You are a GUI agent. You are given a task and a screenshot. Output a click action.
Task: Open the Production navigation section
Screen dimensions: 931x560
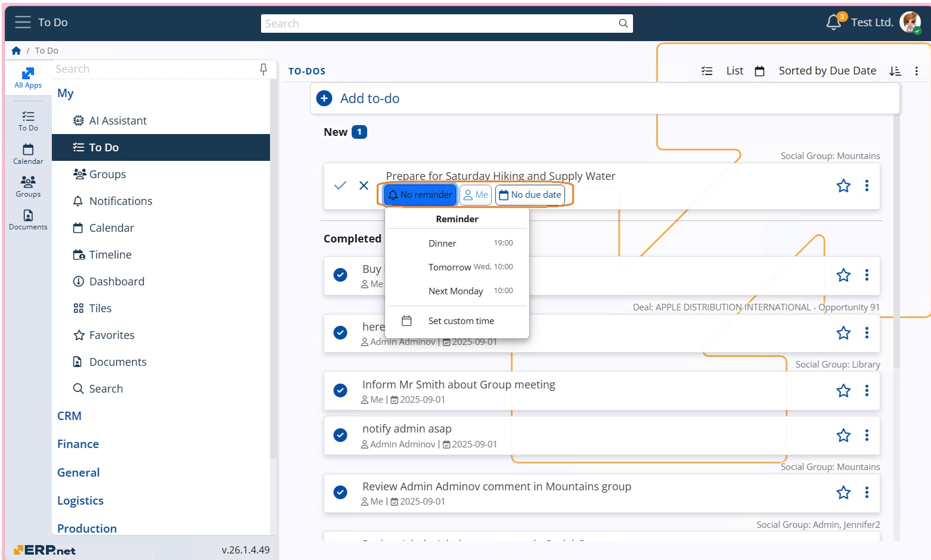tap(87, 528)
